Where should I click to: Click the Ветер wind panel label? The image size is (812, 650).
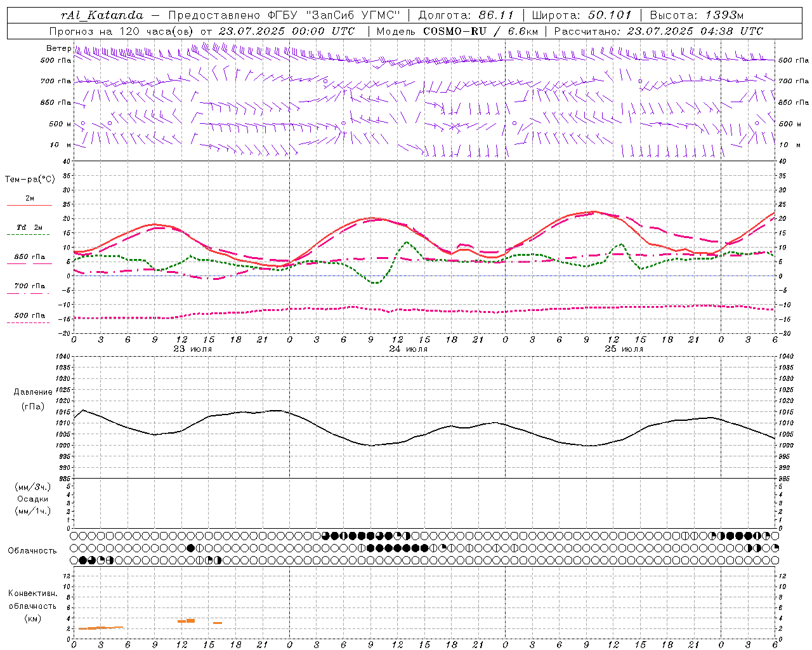58,48
